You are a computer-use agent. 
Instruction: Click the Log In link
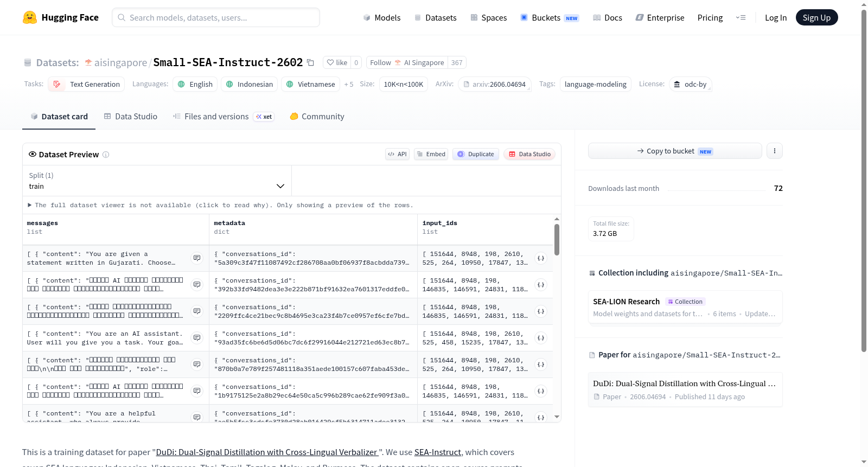(x=776, y=17)
